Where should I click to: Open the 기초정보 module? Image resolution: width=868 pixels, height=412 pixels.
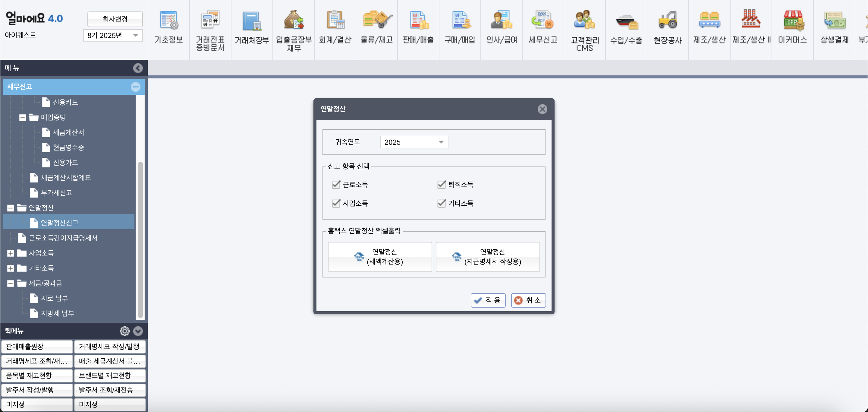(x=168, y=29)
